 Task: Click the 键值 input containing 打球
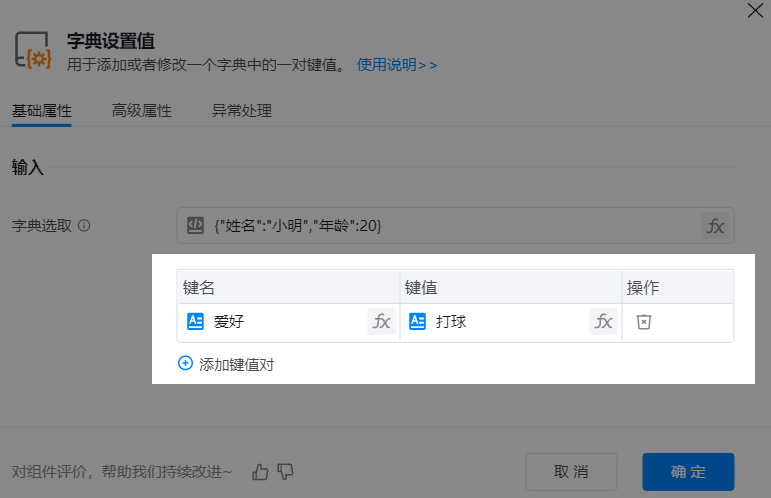tap(508, 322)
